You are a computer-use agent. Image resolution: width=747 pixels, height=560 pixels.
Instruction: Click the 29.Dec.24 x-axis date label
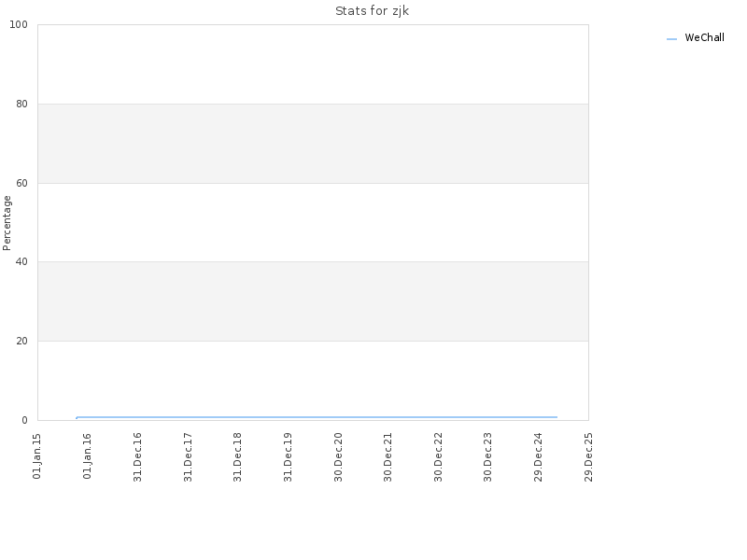tap(539, 457)
